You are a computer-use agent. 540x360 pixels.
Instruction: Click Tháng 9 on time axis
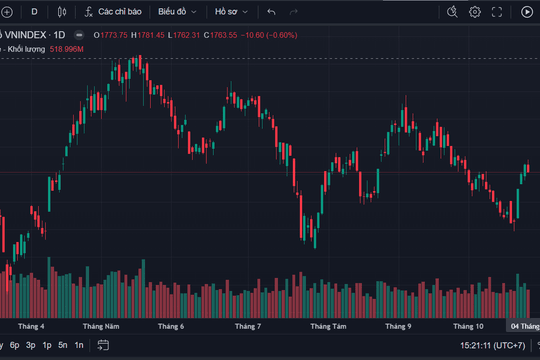[x=398, y=326]
